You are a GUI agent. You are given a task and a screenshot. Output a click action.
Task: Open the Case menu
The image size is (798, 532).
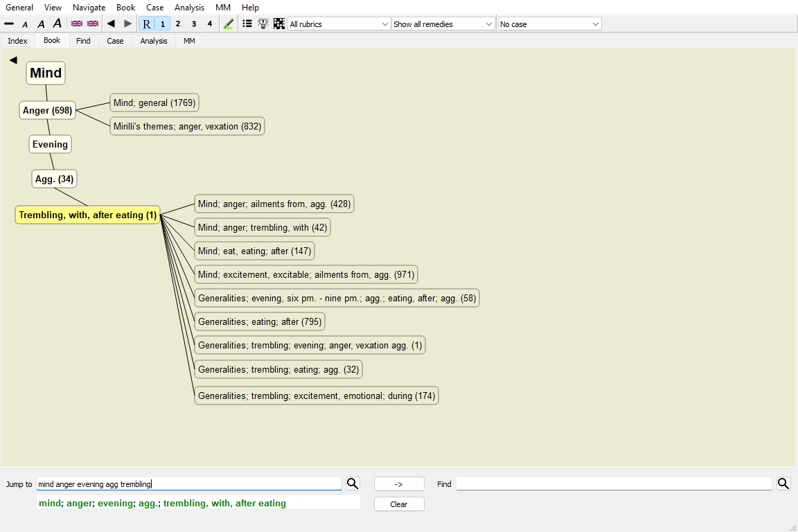click(x=154, y=7)
